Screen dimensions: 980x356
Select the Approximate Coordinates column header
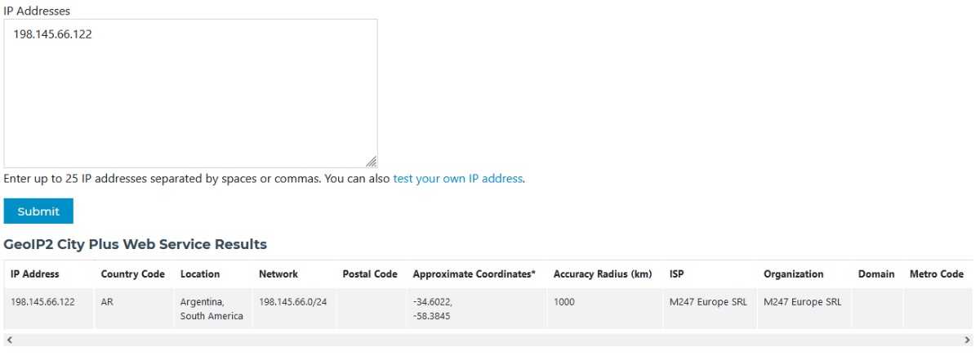(474, 274)
